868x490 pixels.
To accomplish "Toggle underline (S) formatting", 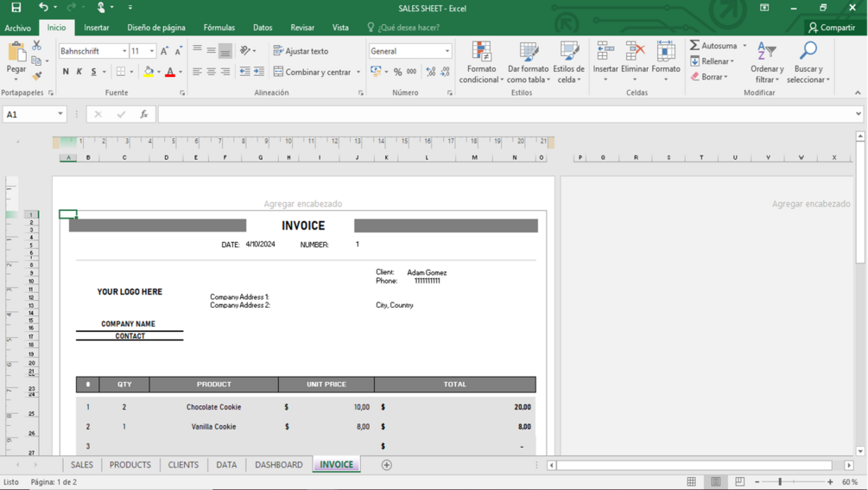I will [93, 72].
